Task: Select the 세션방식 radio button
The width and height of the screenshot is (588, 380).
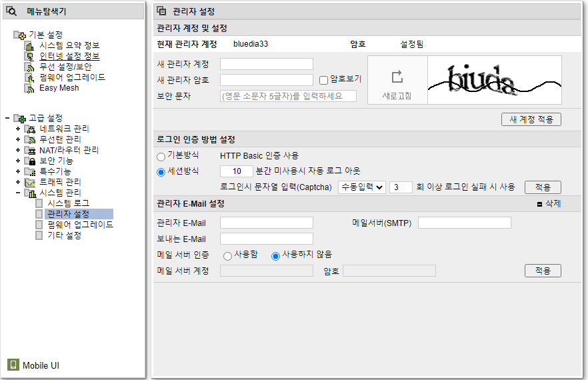Action: [161, 172]
